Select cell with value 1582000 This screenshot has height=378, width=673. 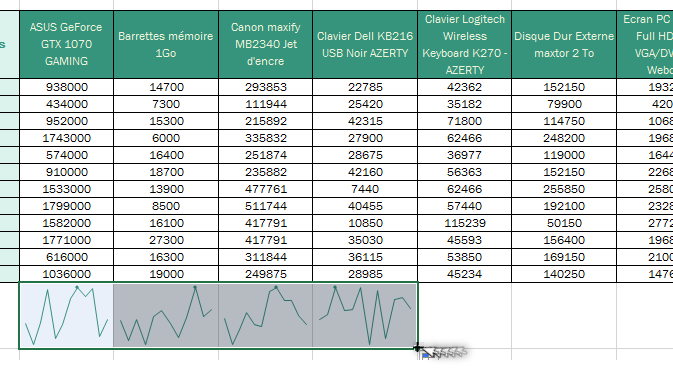[x=67, y=223]
